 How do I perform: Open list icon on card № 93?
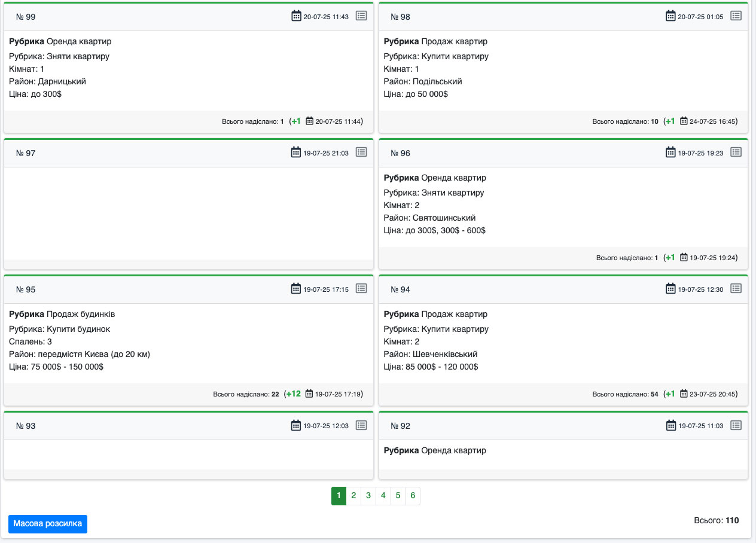(361, 425)
